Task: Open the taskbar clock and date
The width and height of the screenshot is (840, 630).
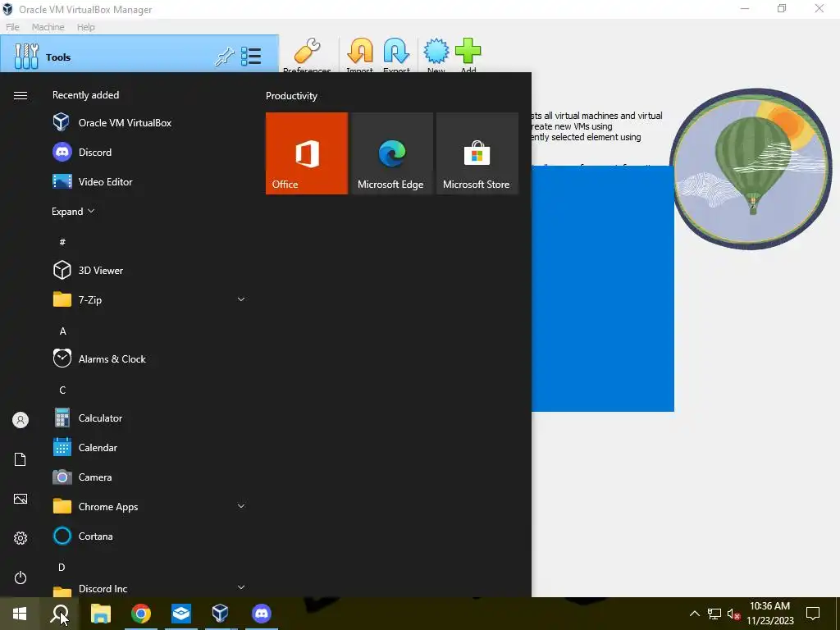Action: coord(769,614)
